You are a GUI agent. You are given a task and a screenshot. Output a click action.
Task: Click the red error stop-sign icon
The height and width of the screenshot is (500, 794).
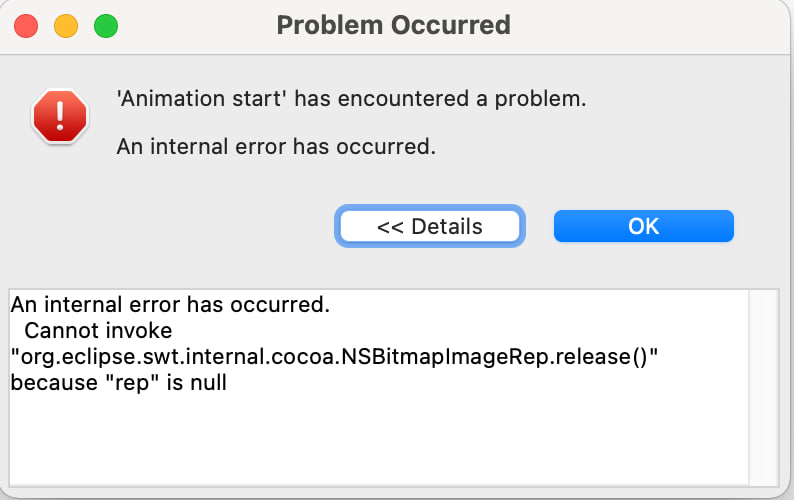[x=60, y=115]
